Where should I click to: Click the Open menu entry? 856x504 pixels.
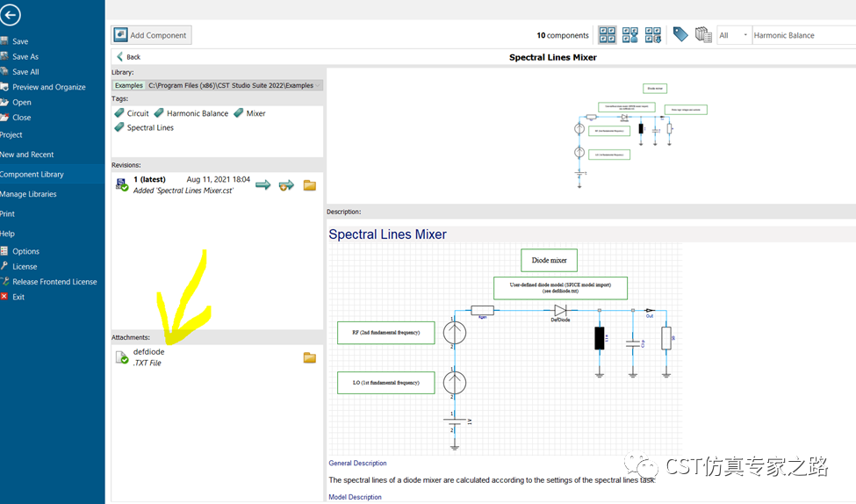click(x=22, y=103)
